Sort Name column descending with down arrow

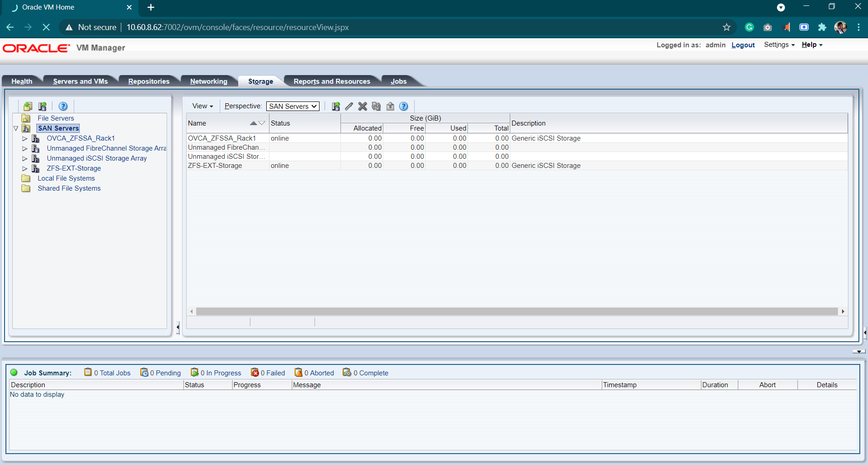pyautogui.click(x=262, y=123)
